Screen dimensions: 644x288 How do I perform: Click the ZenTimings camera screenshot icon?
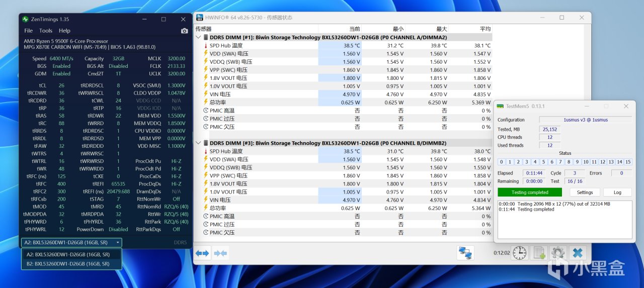click(184, 31)
